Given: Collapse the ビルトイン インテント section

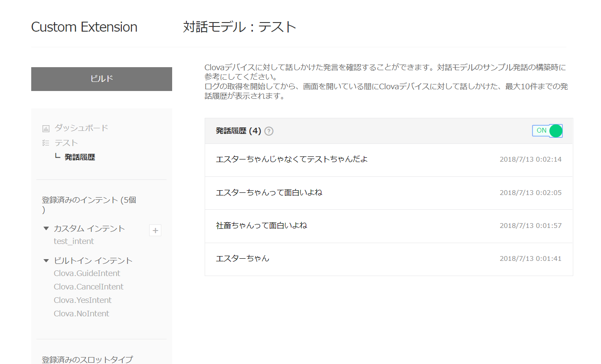Looking at the screenshot, I should (46, 260).
